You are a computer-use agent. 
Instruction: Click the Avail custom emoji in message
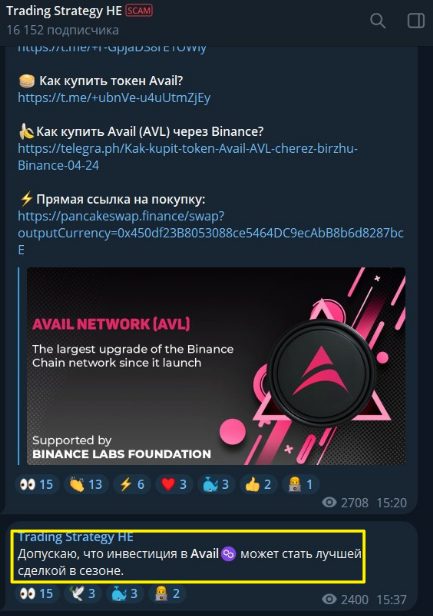229,554
